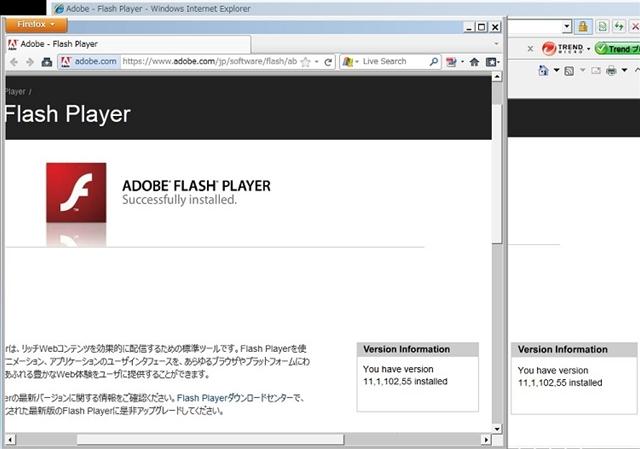Click the Print icon in Internet Explorer
The height and width of the screenshot is (449, 640).
(611, 71)
